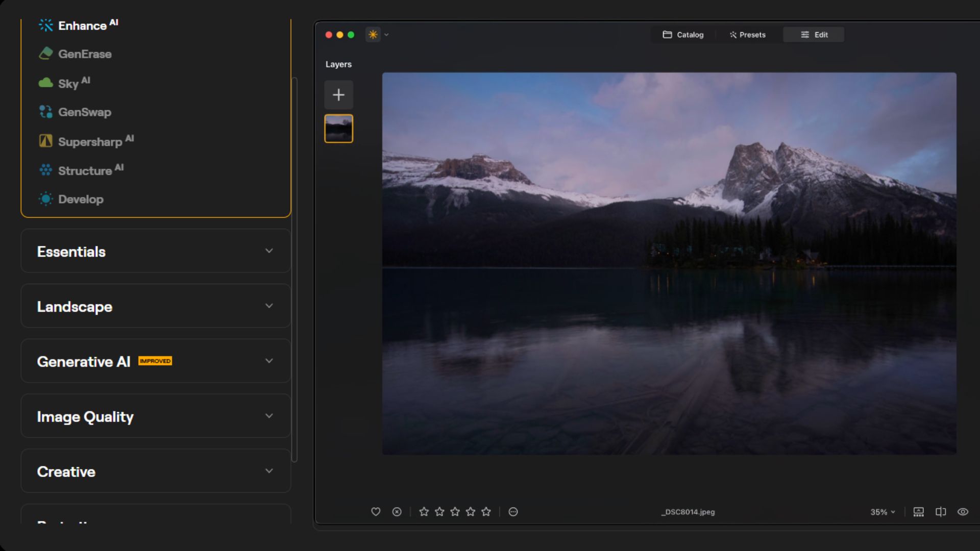Toggle before/after split compare icon
This screenshot has height=551, width=980.
941,512
